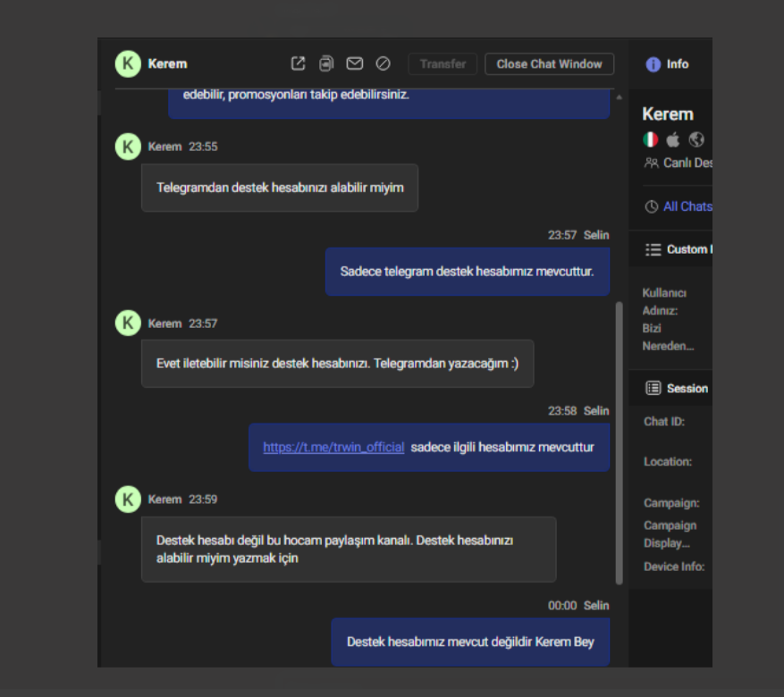Click the Session section icon

[x=653, y=388]
